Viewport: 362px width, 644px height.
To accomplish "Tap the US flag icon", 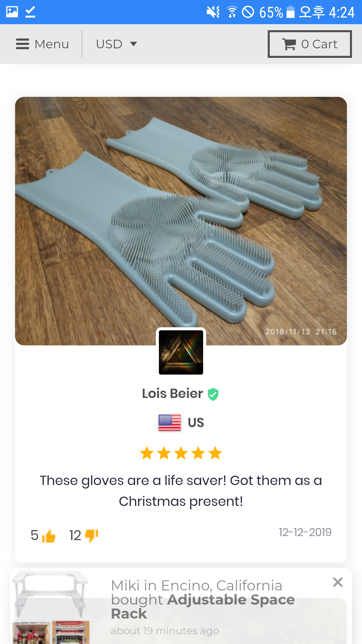I will click(x=170, y=423).
